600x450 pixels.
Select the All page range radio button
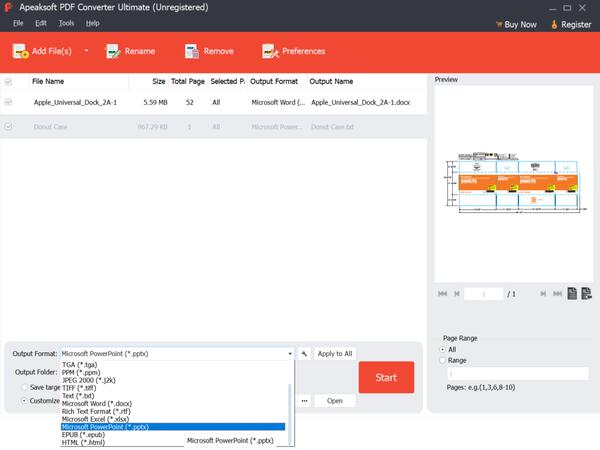[443, 349]
